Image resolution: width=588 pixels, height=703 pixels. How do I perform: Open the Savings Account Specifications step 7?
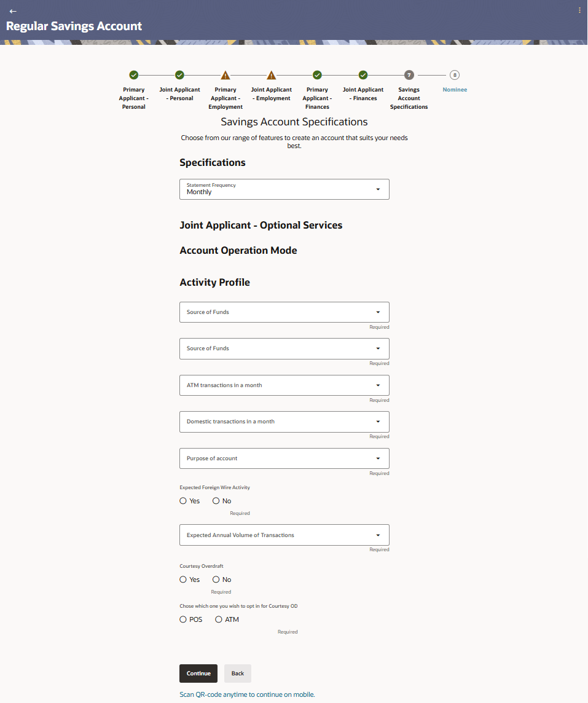pyautogui.click(x=409, y=75)
